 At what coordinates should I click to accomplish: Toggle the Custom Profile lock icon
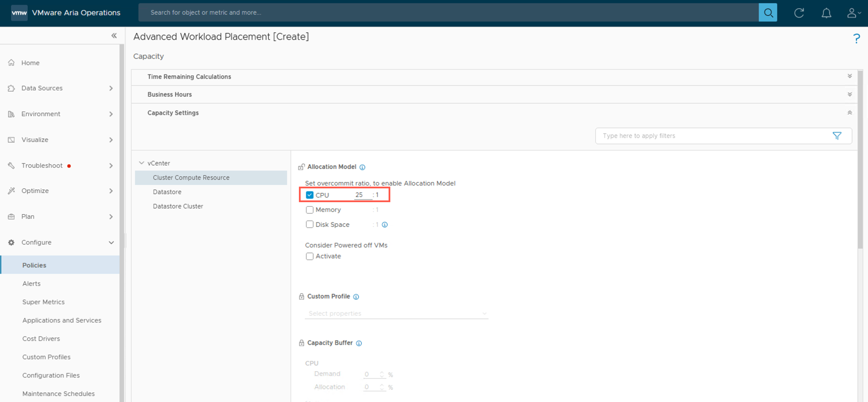(x=301, y=296)
